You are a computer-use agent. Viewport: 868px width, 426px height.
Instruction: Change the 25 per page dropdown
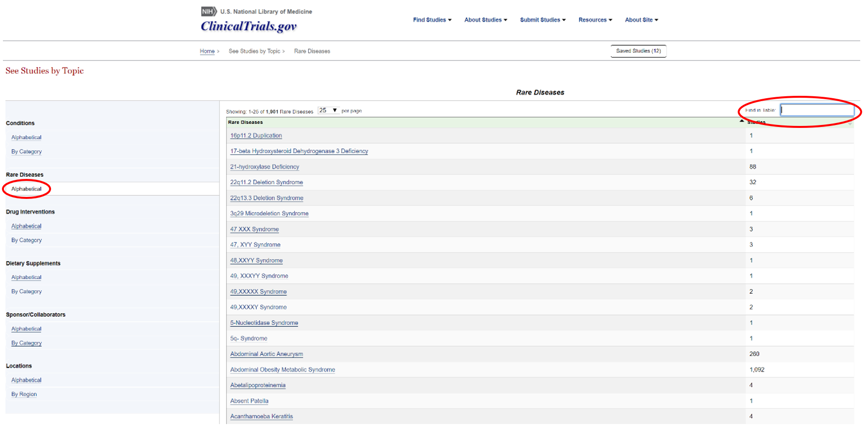pos(328,110)
